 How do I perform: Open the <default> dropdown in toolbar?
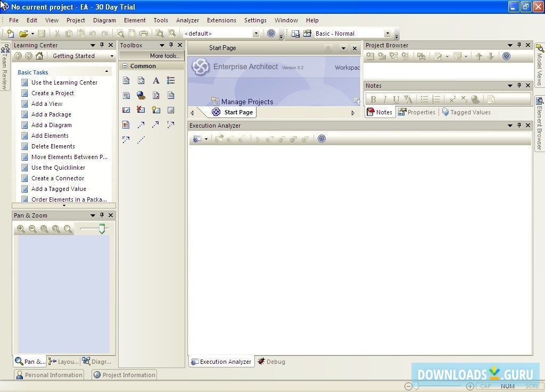256,34
